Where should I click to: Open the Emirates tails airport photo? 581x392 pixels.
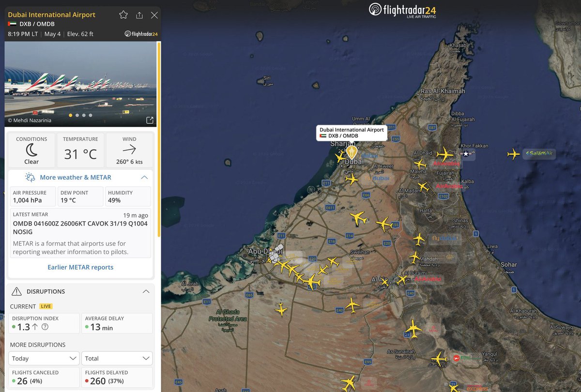point(80,84)
